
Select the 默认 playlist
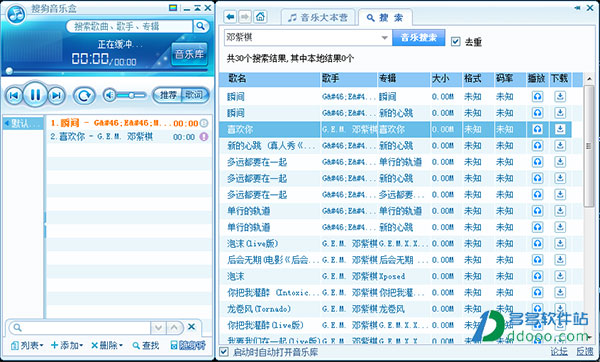23,123
